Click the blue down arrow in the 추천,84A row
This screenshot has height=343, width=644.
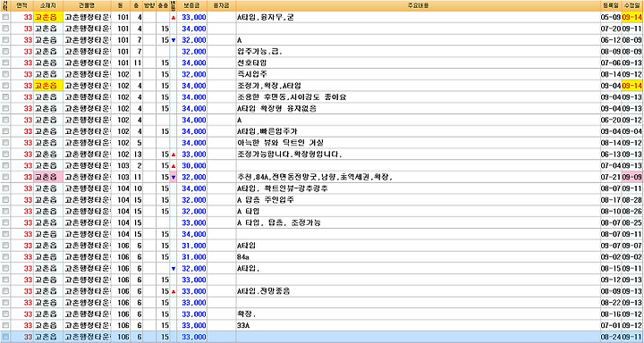point(173,178)
